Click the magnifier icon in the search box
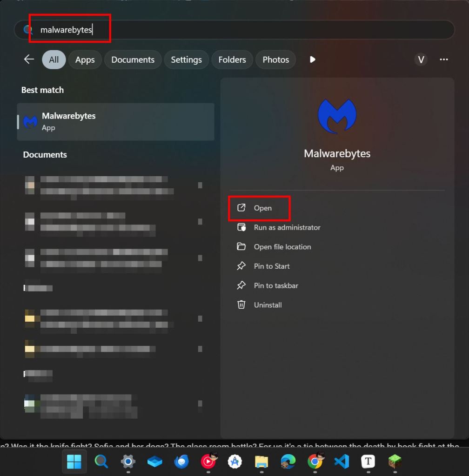The width and height of the screenshot is (469, 476). click(28, 29)
